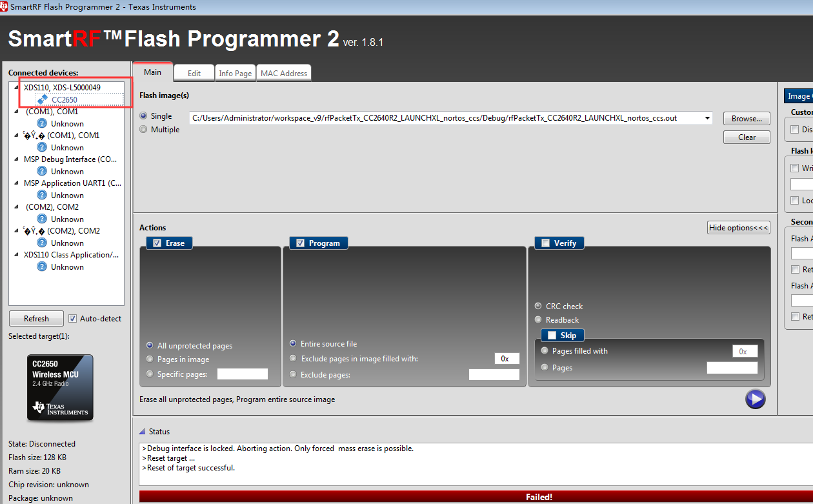Viewport: 813px width, 504px height.
Task: Switch to the Main tab
Action: coord(153,72)
